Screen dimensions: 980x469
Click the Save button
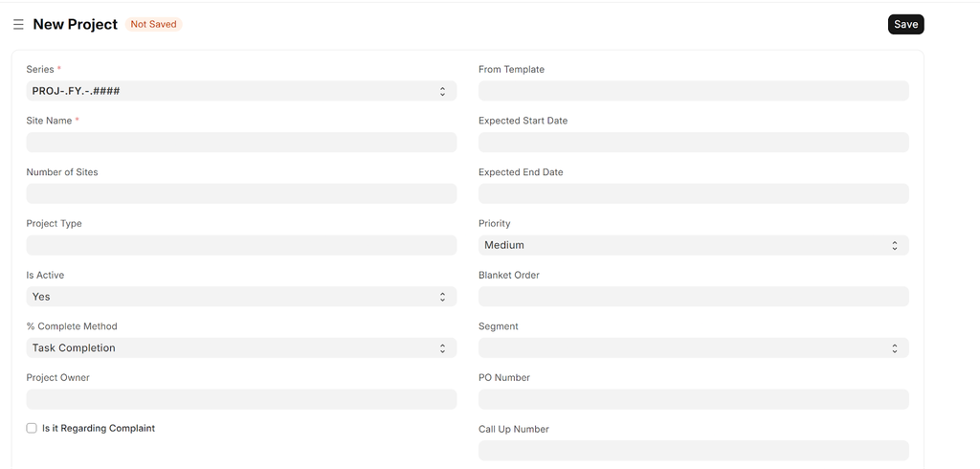tap(905, 25)
